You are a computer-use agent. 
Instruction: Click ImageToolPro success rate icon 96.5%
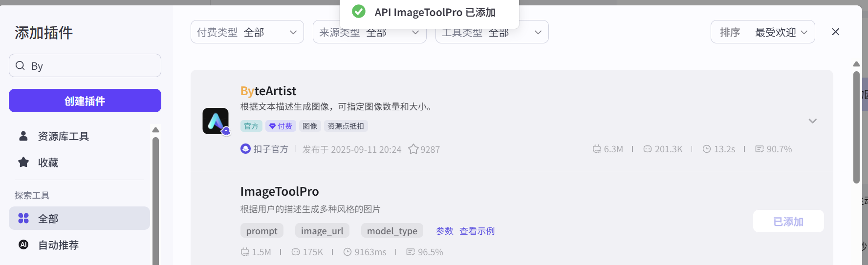click(411, 252)
